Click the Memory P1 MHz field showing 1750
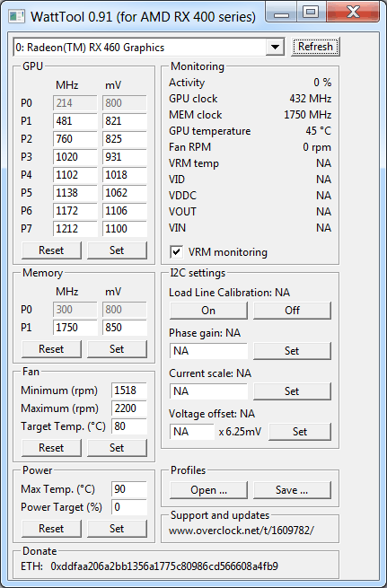 75,328
